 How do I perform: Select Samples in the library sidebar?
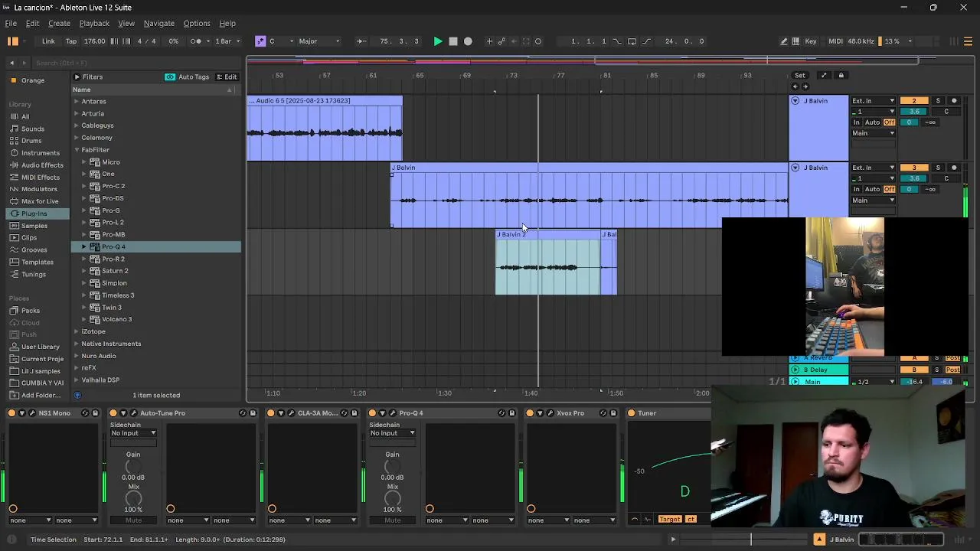[34, 226]
